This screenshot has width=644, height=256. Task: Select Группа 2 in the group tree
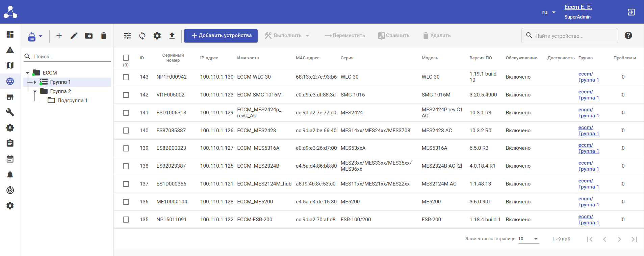[x=60, y=91]
